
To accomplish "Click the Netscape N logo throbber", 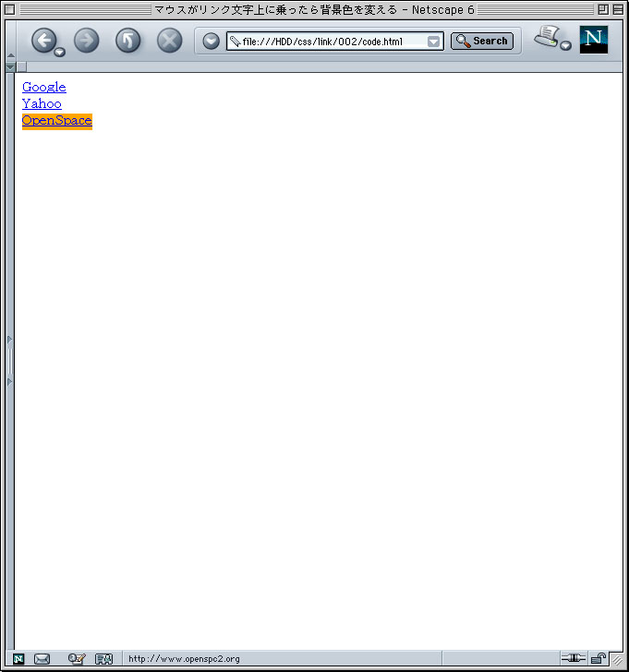I will click(x=593, y=40).
